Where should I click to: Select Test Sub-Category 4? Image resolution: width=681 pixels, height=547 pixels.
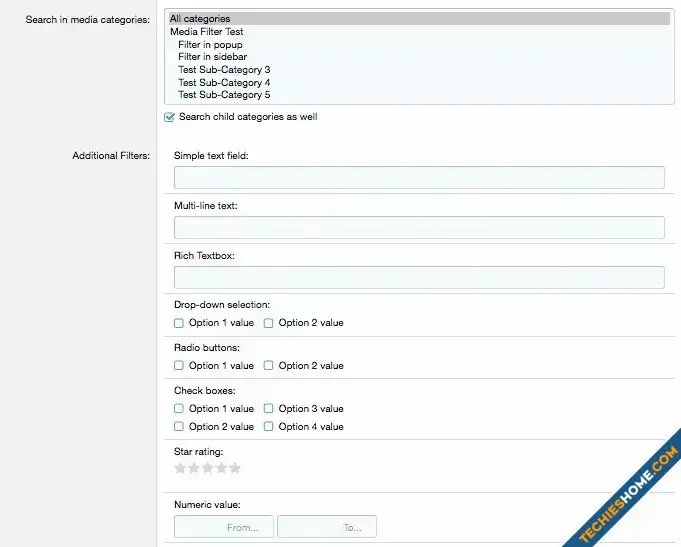click(419, 83)
